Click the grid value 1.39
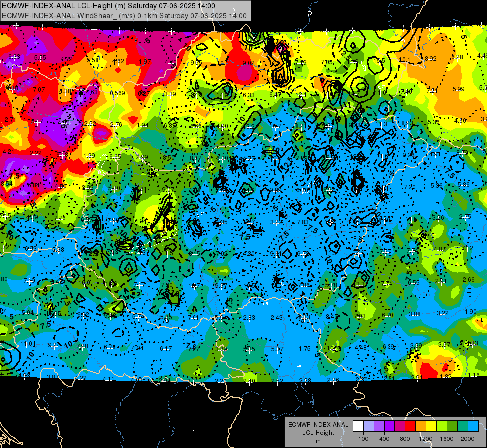Screen dimensions: 487x448 pos(89,155)
